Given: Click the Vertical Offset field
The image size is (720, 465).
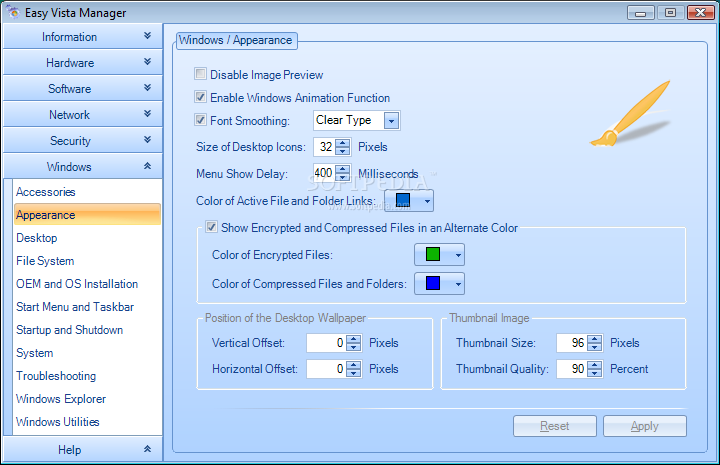Looking at the screenshot, I should point(326,343).
